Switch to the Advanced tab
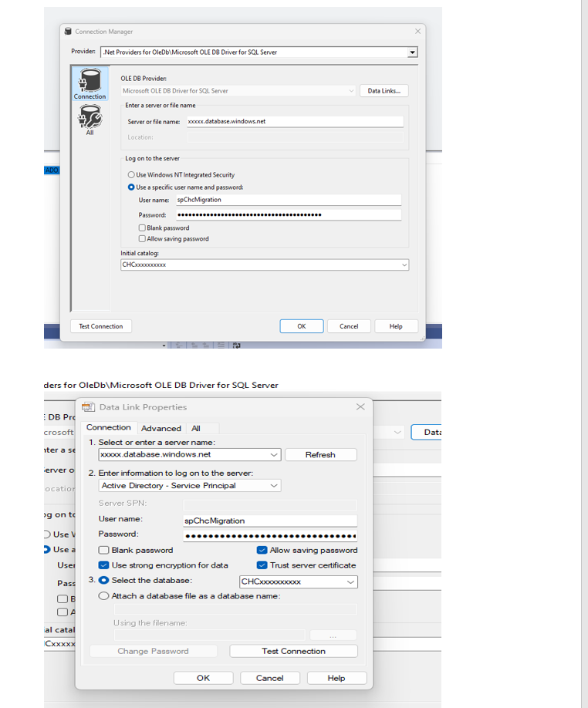The height and width of the screenshot is (708, 588). coord(161,428)
